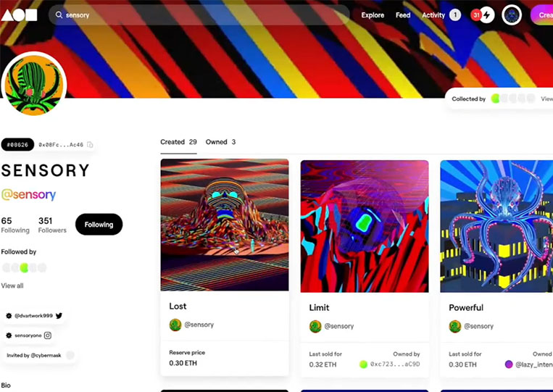Open the Sensory profile picture
The image size is (553, 392).
click(x=34, y=85)
